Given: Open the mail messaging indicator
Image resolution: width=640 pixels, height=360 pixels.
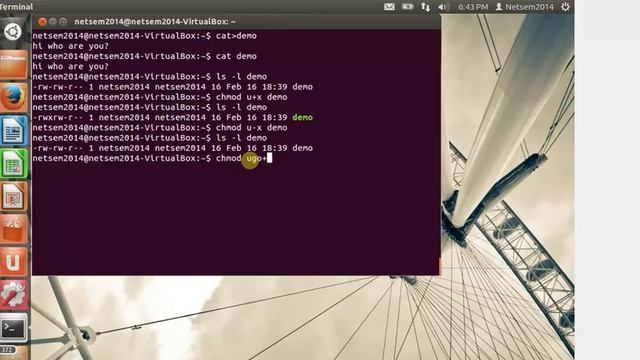Looking at the screenshot, I should pos(389,7).
